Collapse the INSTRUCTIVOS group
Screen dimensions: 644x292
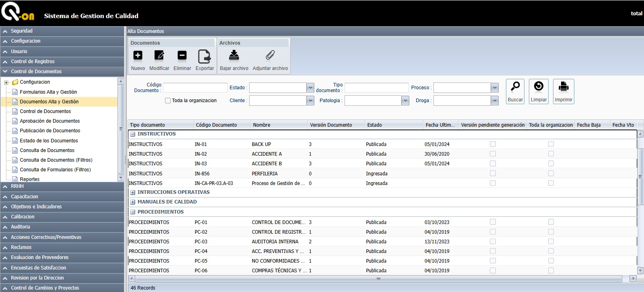[132, 134]
